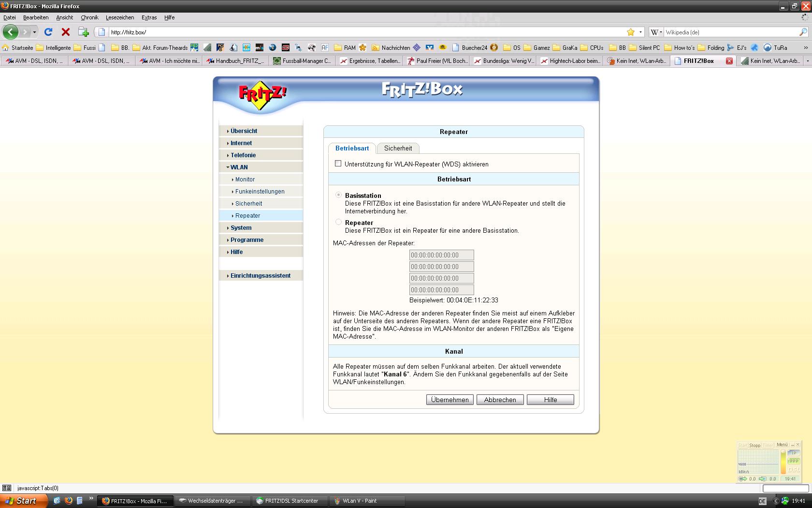Viewport: 812px width, 508px height.
Task: Go back with the green back arrow
Action: pos(10,32)
